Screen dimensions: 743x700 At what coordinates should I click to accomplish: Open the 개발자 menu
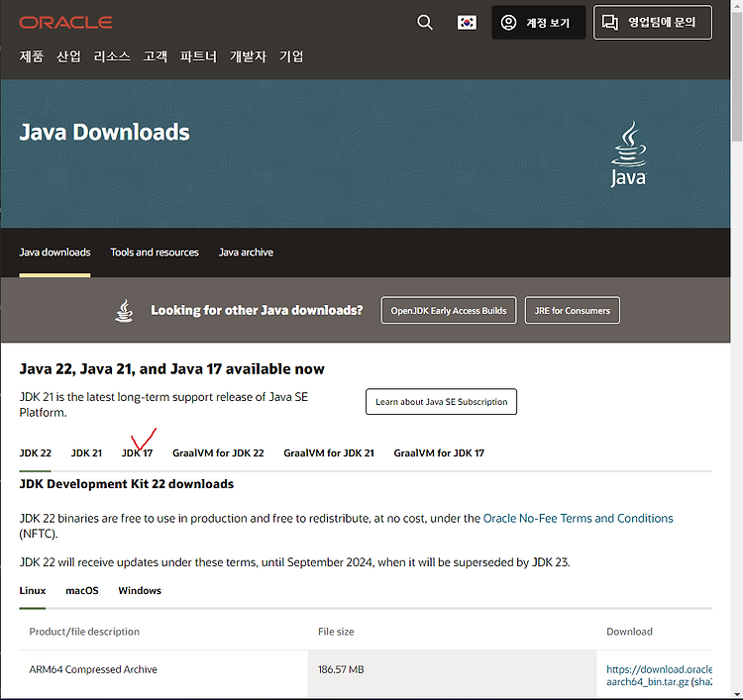[x=249, y=56]
